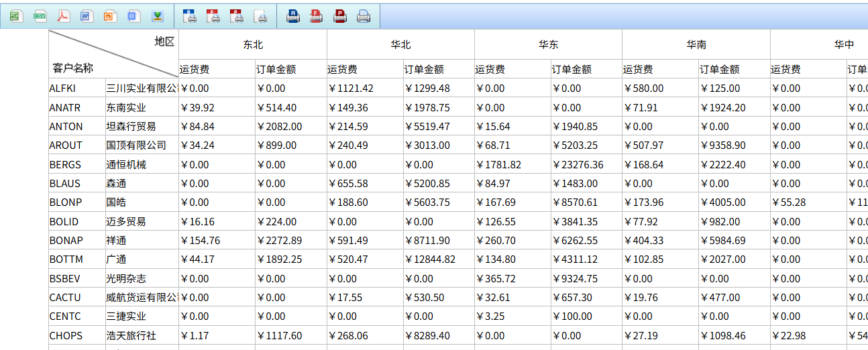Export report to Excel with green spreadsheet icon

tap(17, 16)
